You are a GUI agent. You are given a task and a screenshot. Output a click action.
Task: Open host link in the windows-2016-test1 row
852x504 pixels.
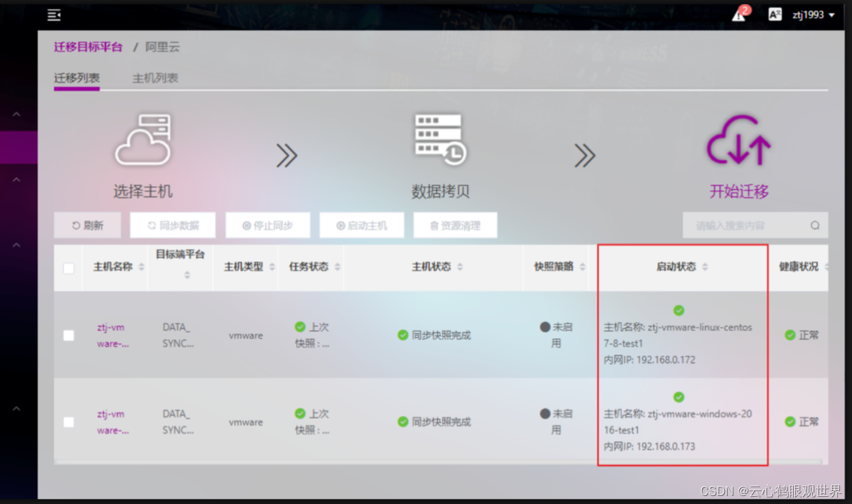click(x=113, y=422)
